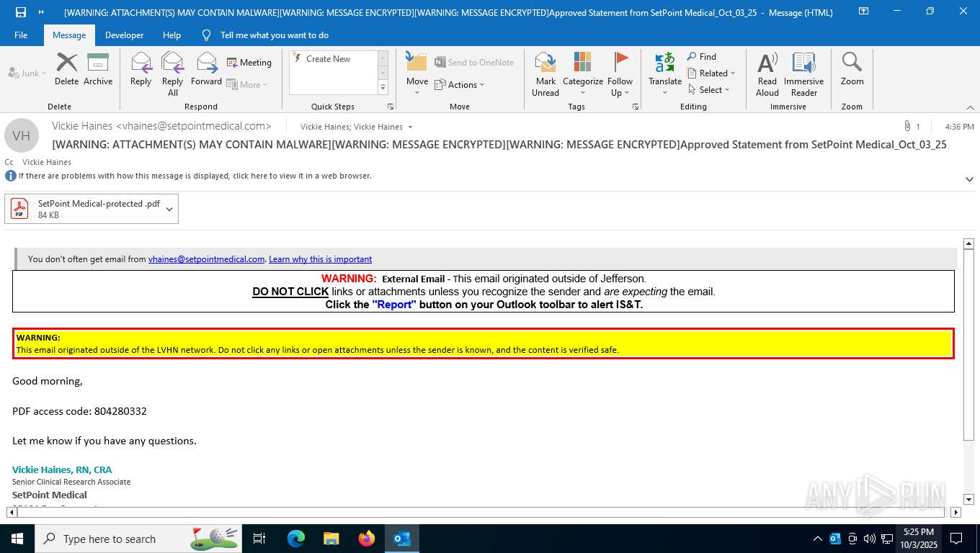Delete this email message
This screenshot has width=980, height=553.
[66, 69]
